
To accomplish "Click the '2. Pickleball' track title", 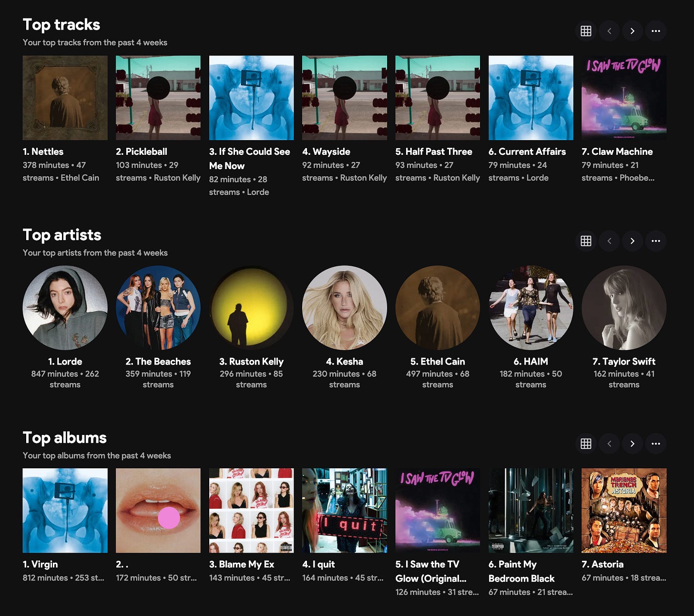I will click(x=142, y=151).
